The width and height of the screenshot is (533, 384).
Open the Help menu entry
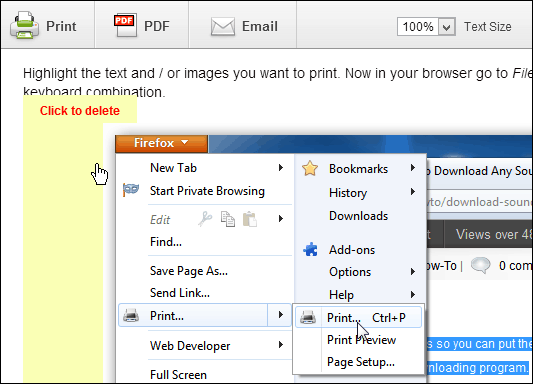[x=342, y=295]
